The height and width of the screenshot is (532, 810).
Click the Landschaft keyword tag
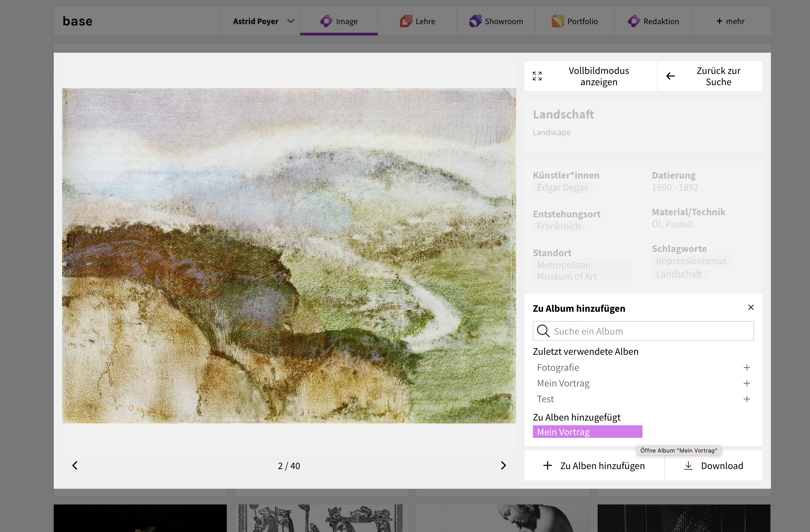pyautogui.click(x=679, y=274)
